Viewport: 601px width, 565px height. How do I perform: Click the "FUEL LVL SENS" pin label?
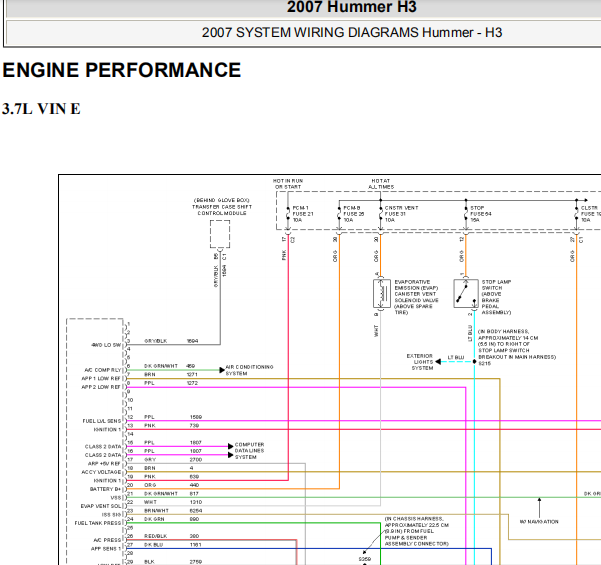pos(102,421)
